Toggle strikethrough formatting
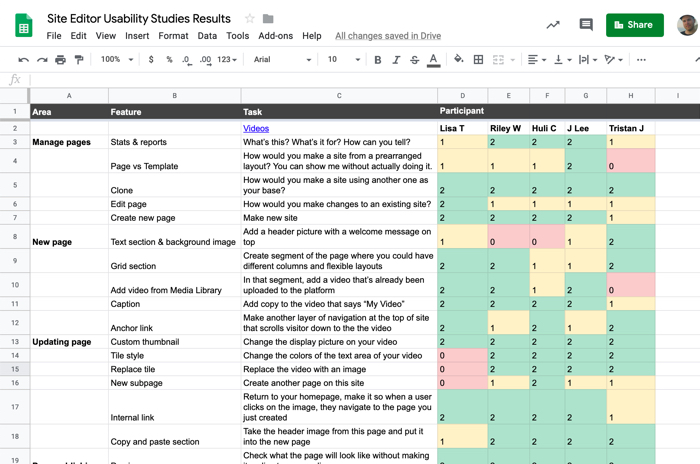This screenshot has height=464, width=700. pos(414,60)
